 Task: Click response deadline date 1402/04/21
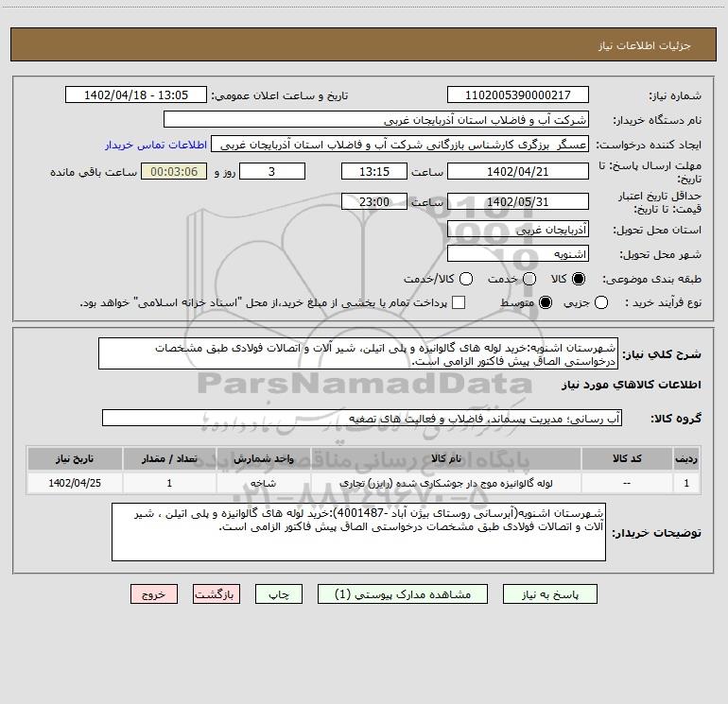pos(518,171)
